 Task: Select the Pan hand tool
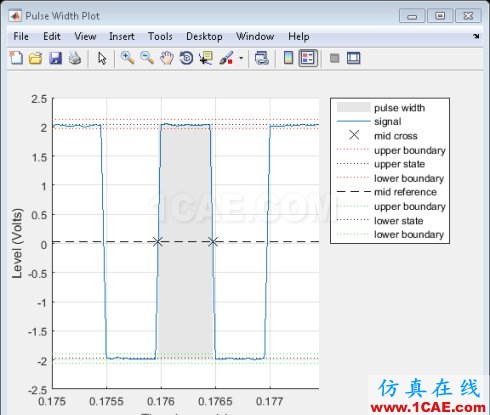[x=167, y=58]
